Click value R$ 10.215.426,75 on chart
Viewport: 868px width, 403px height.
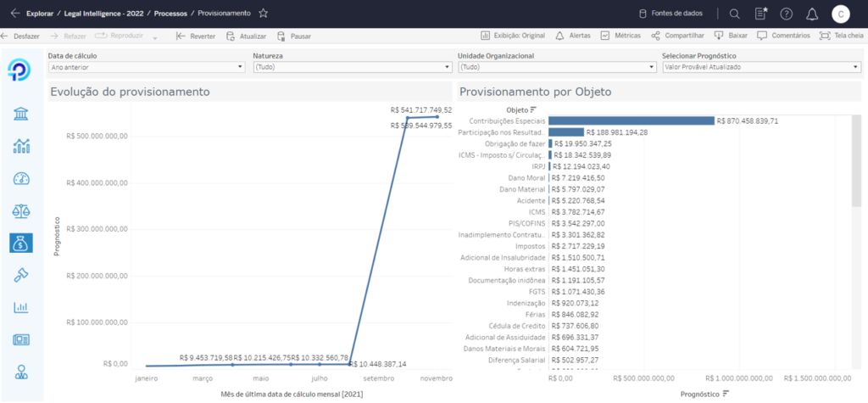pos(263,358)
